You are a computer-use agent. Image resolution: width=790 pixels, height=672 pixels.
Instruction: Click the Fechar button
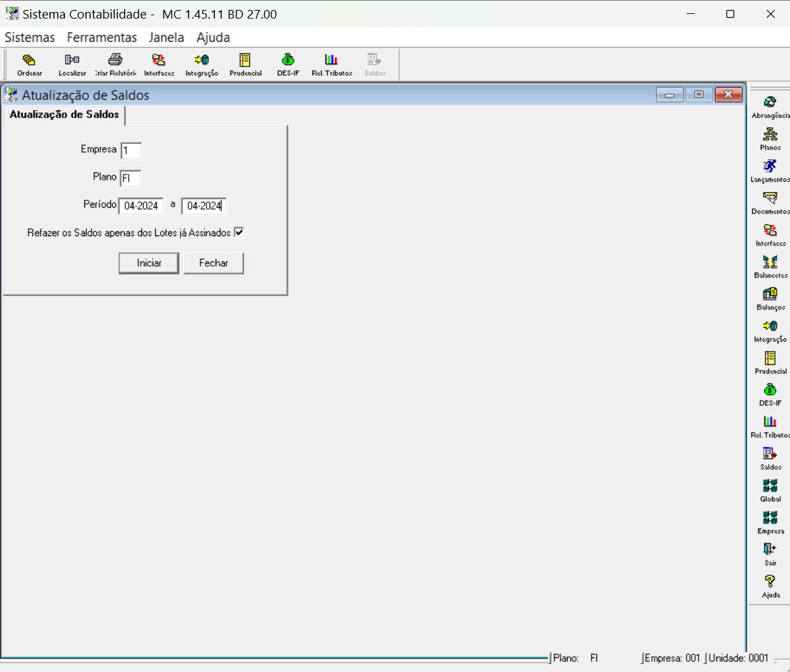pos(214,263)
